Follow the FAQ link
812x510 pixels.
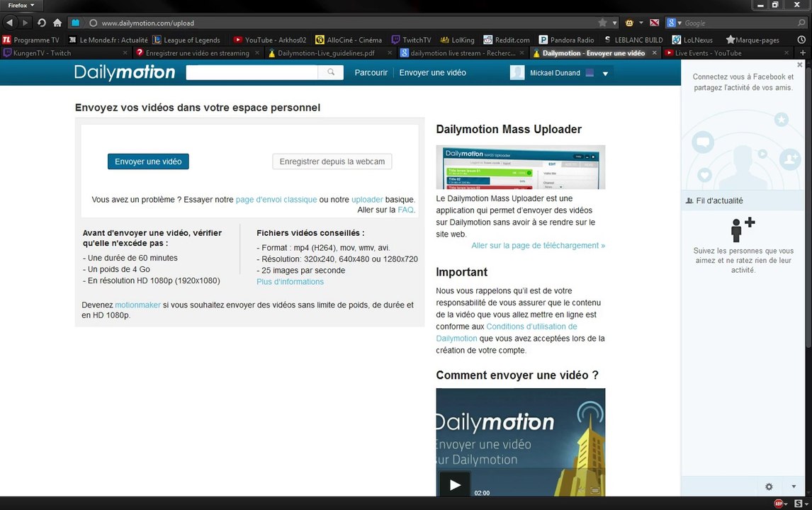pos(405,210)
